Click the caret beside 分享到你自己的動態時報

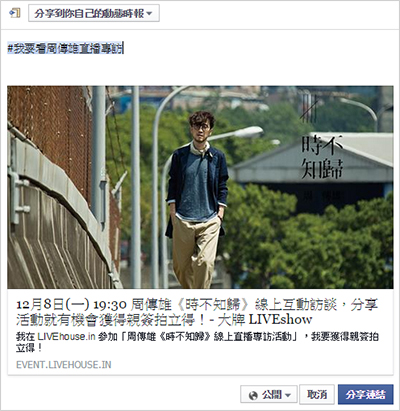pyautogui.click(x=149, y=14)
